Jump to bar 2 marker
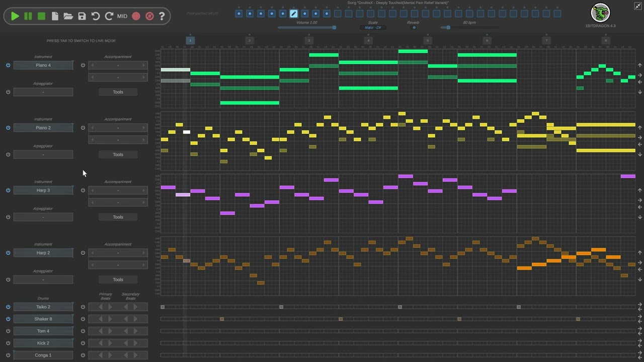This screenshot has height=362, width=644. pyautogui.click(x=250, y=40)
